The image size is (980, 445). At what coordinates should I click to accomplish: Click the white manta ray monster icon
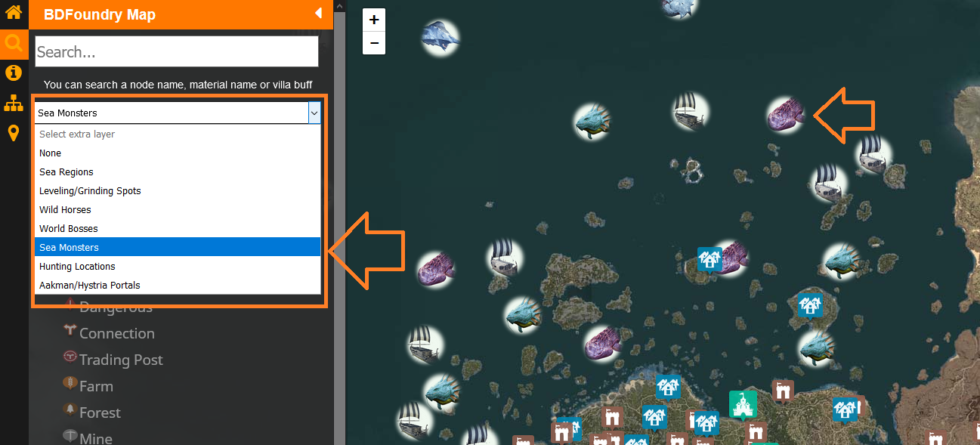click(441, 36)
